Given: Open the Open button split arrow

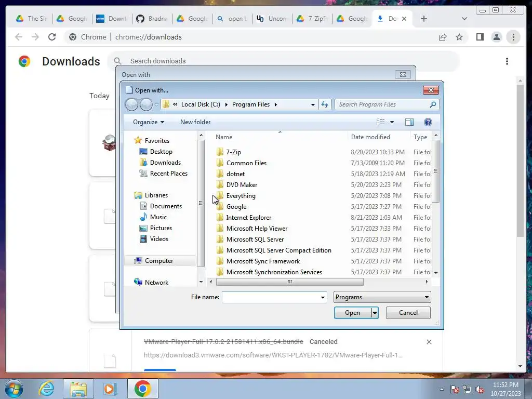Looking at the screenshot, I should point(375,313).
